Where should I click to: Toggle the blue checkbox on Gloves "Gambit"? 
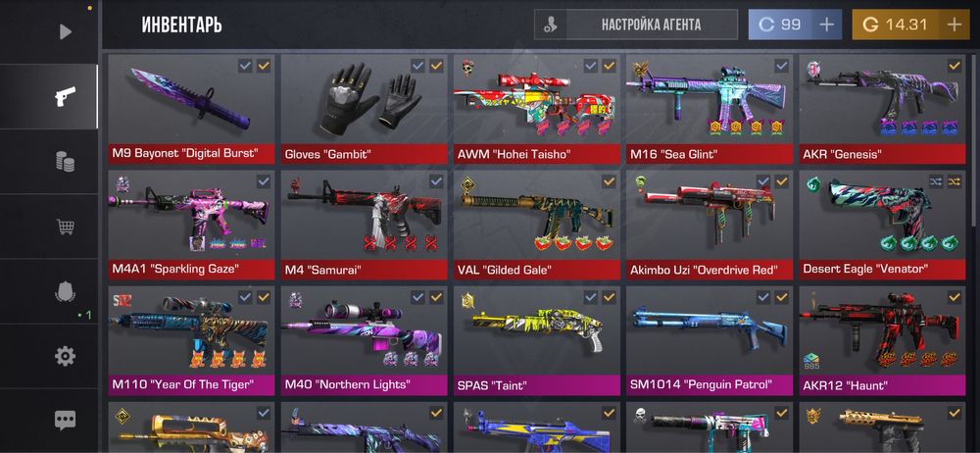pos(417,65)
